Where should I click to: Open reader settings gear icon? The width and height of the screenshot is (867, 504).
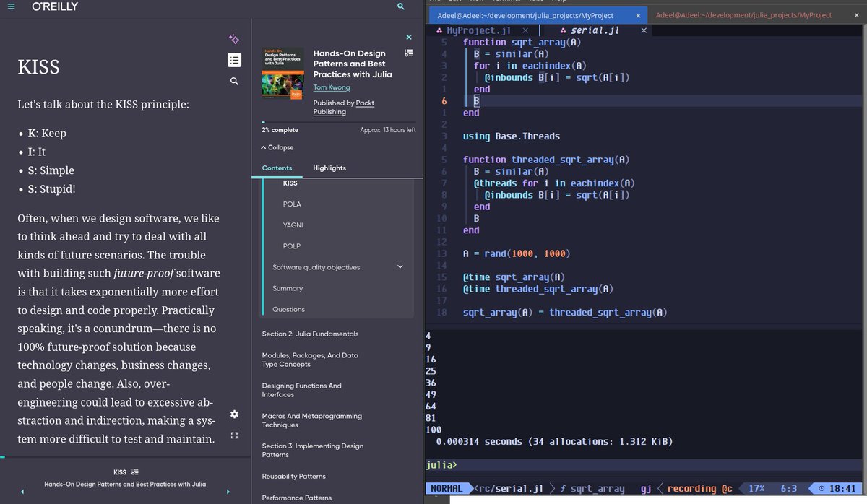[234, 414]
